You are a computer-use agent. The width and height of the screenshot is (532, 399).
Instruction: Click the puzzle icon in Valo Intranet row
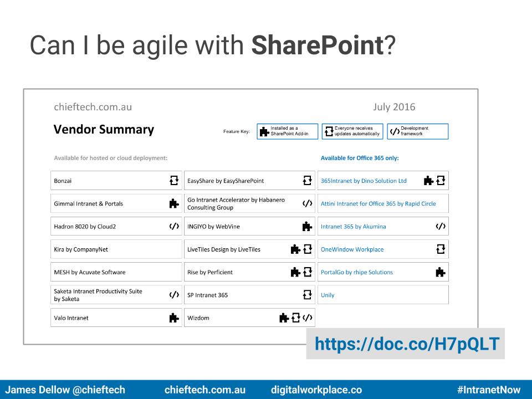(174, 318)
